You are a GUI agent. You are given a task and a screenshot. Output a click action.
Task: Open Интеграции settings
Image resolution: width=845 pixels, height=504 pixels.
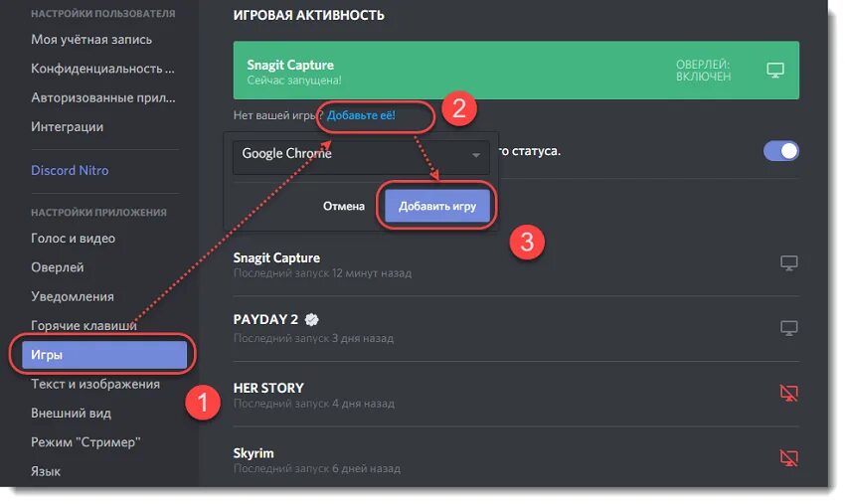pyautogui.click(x=68, y=126)
